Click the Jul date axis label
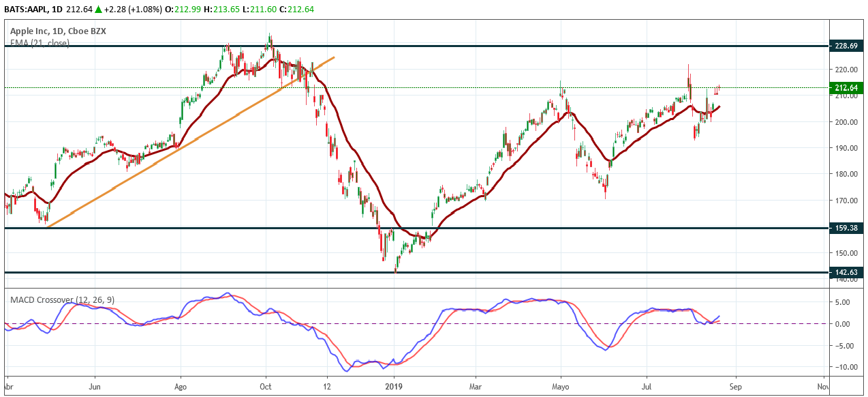 tap(646, 386)
